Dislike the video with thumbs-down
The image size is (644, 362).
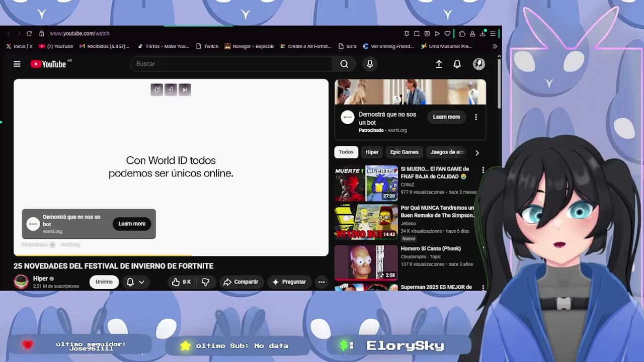[206, 282]
